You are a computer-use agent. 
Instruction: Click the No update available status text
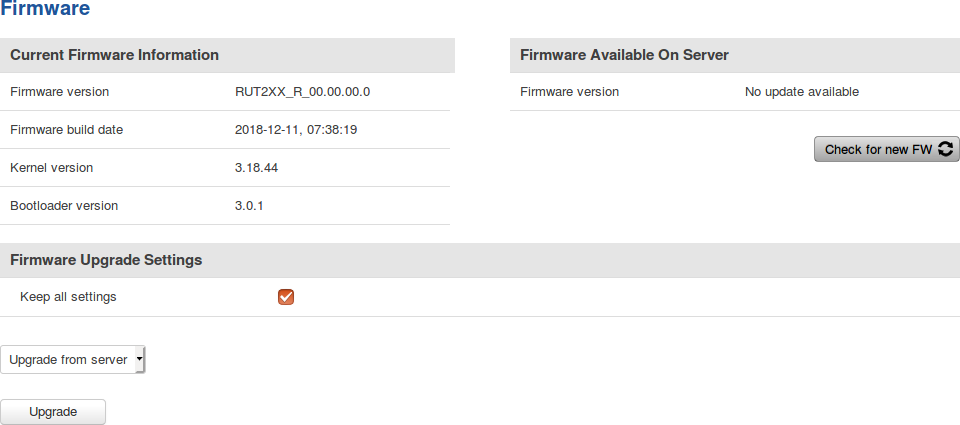801,92
